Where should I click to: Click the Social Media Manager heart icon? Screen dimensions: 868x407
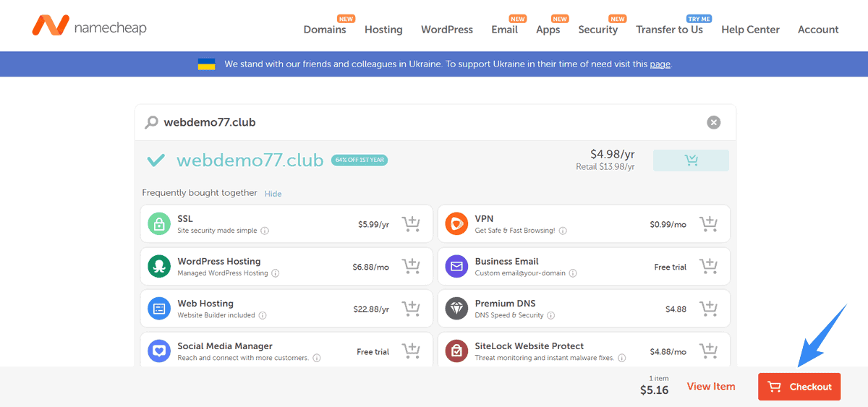point(159,351)
